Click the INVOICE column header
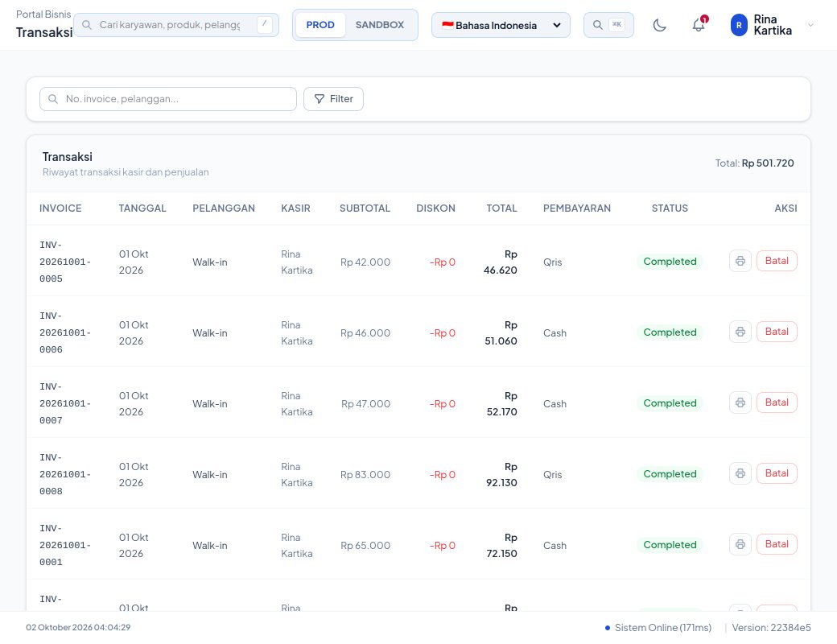Viewport: 837px width, 644px height. (x=60, y=208)
